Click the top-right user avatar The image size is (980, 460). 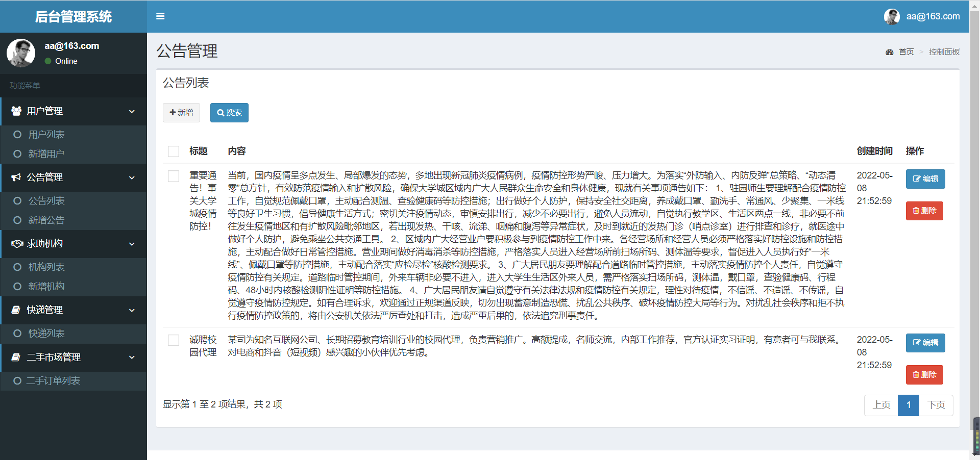click(x=892, y=16)
